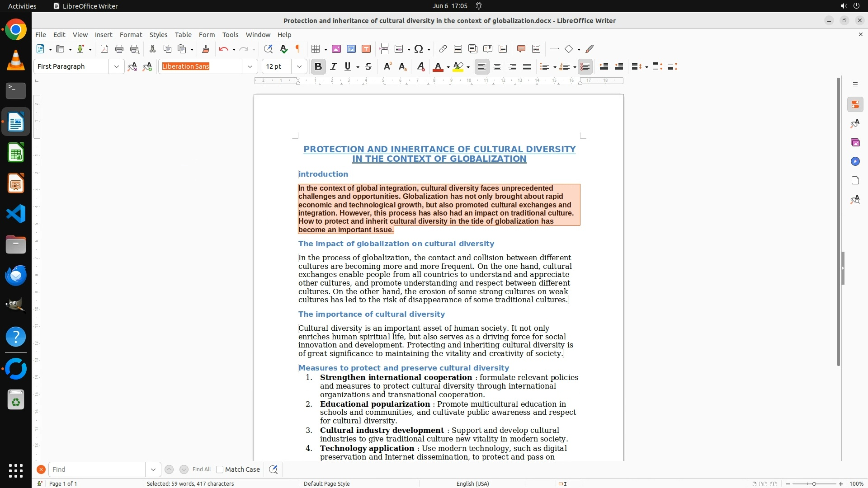
Task: Click the Export as PDF icon
Action: 104,49
